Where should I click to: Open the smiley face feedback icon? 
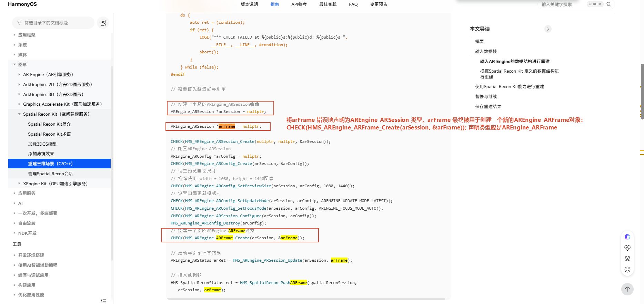point(627,270)
